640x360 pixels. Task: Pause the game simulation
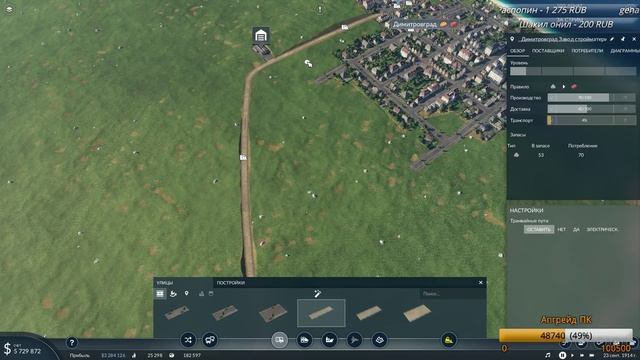[x=562, y=356]
